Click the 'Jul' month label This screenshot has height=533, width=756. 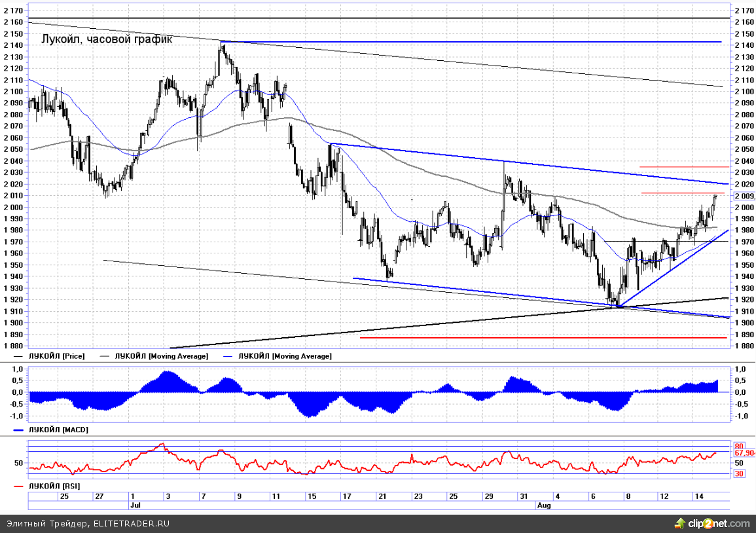point(135,505)
